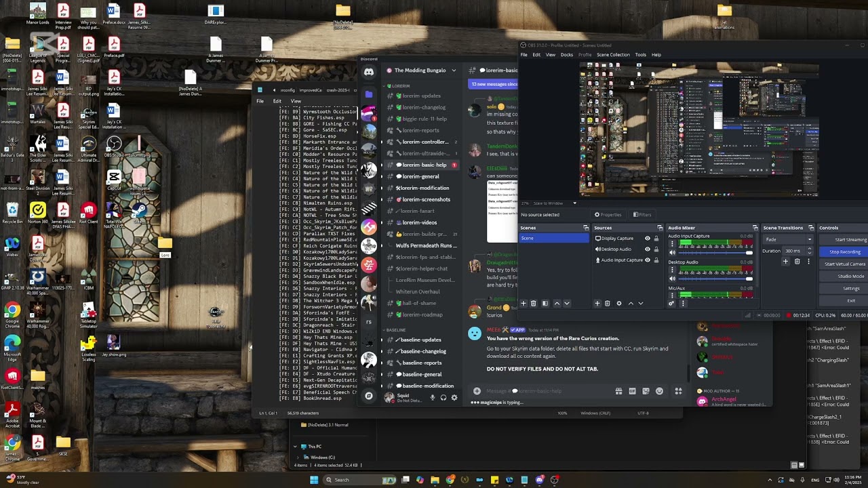Screen dimensions: 868x488
Task: Move source up in Sources panel
Action: pos(631,304)
